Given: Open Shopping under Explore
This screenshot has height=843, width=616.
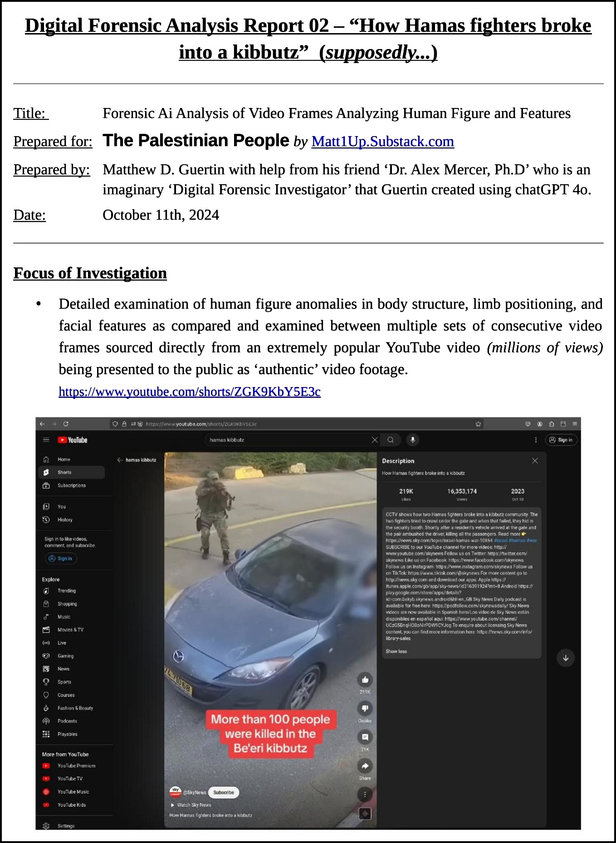Looking at the screenshot, I should pyautogui.click(x=72, y=604).
